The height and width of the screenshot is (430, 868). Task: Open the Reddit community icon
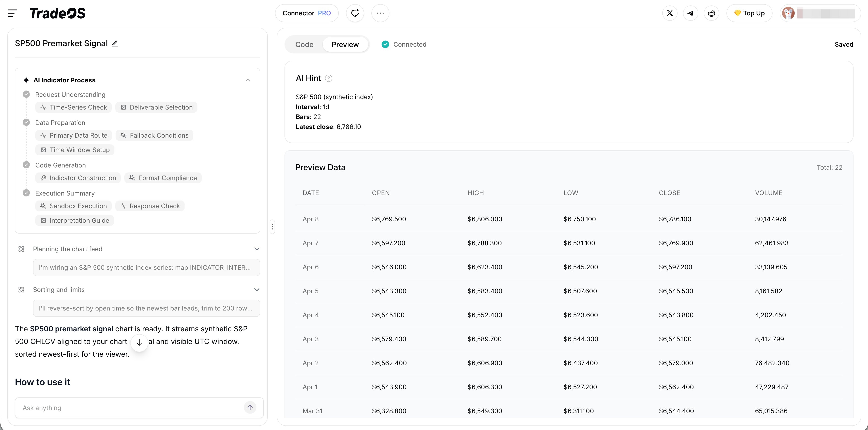coord(711,13)
